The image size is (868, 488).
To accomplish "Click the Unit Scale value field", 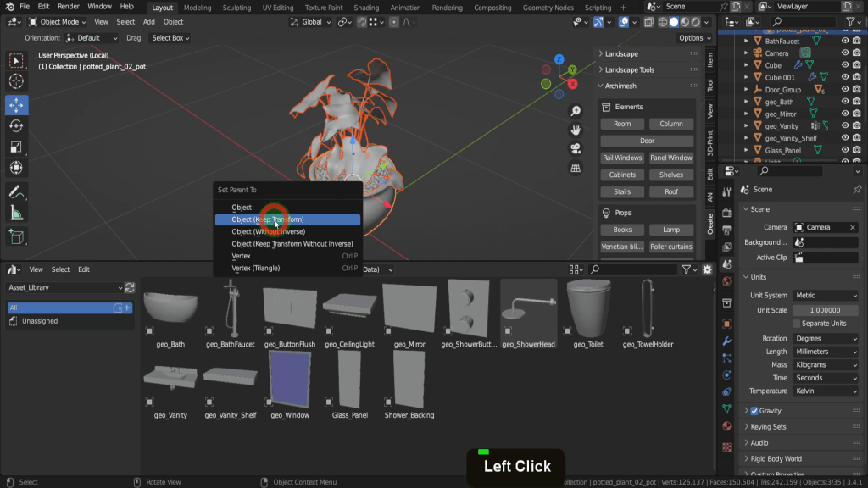I will (826, 310).
